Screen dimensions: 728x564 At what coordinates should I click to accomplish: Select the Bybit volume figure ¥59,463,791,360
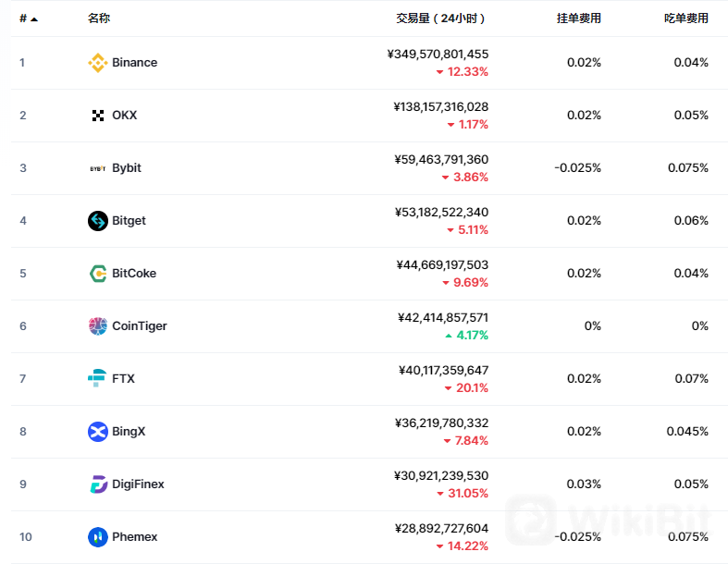pos(441,159)
